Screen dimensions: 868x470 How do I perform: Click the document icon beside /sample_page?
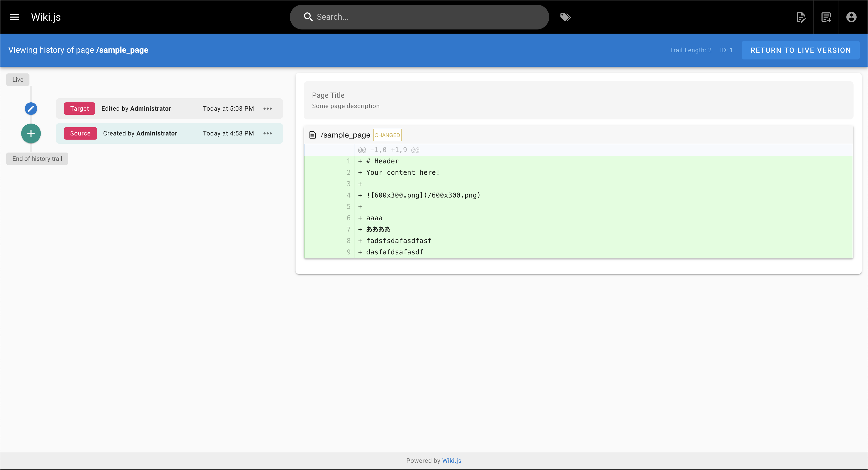tap(312, 135)
